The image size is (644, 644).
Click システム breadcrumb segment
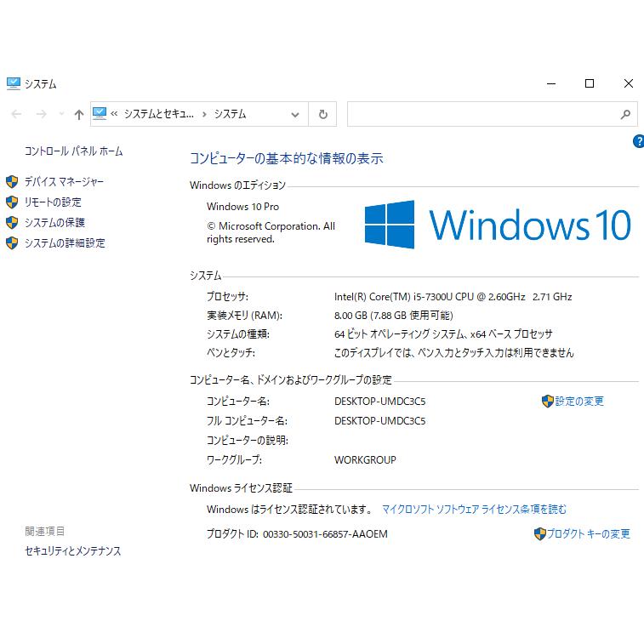coord(230,114)
